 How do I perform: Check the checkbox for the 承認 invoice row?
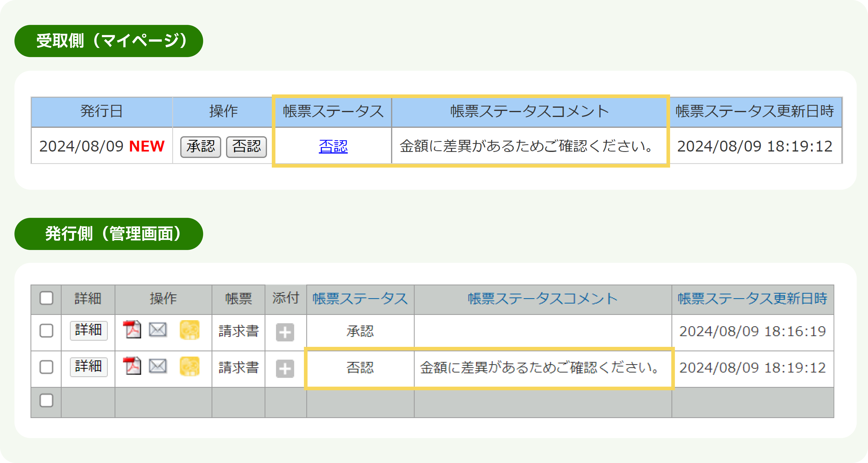point(46,331)
